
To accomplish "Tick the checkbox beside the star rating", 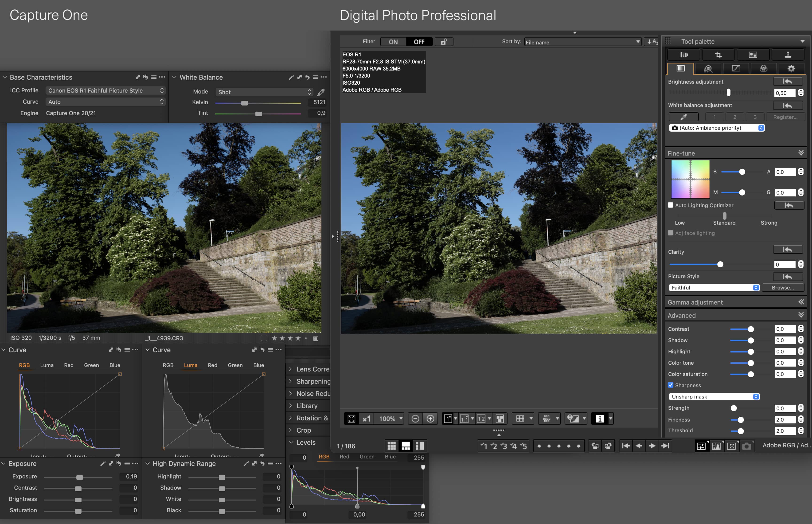I will [x=264, y=338].
